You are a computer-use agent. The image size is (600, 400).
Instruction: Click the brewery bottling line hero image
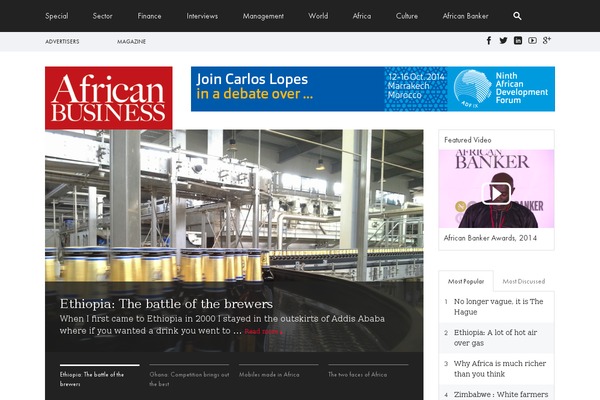[x=234, y=207]
